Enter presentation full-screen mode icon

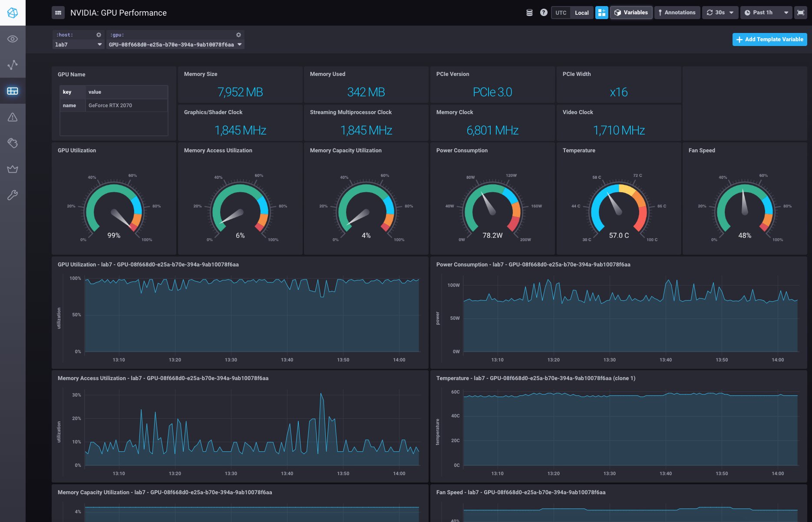801,13
